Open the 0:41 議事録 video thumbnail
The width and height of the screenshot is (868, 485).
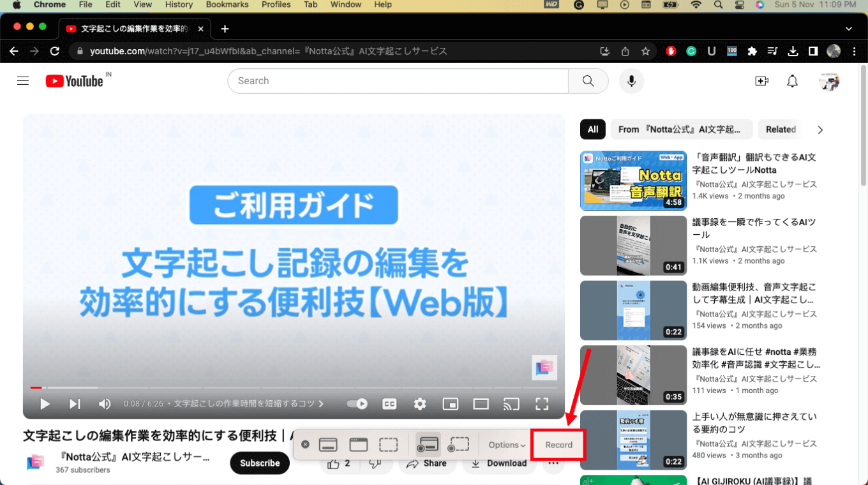pyautogui.click(x=633, y=246)
